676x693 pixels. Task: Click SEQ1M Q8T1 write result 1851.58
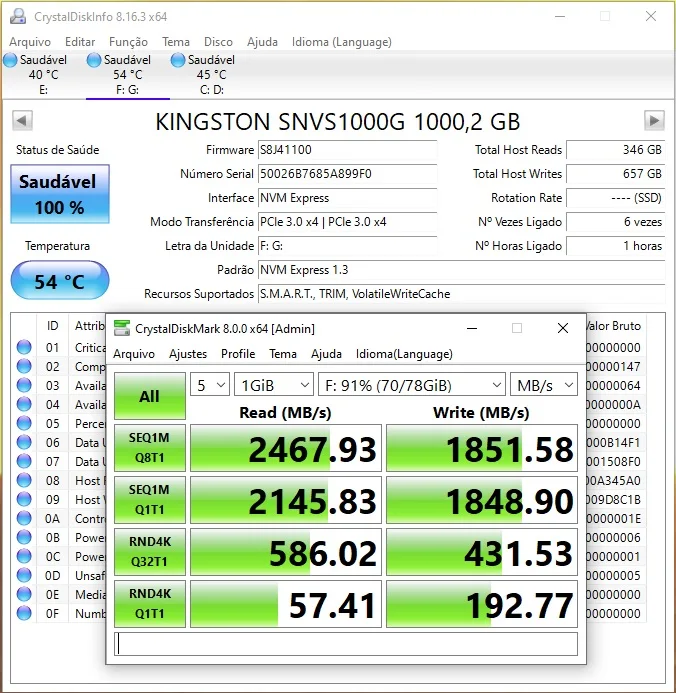coord(482,448)
